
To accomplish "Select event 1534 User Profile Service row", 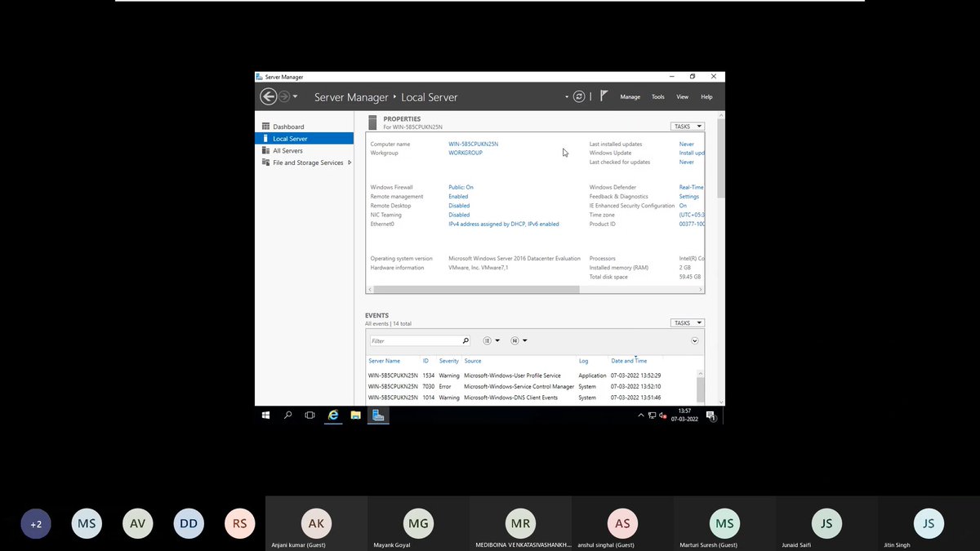I will (531, 375).
